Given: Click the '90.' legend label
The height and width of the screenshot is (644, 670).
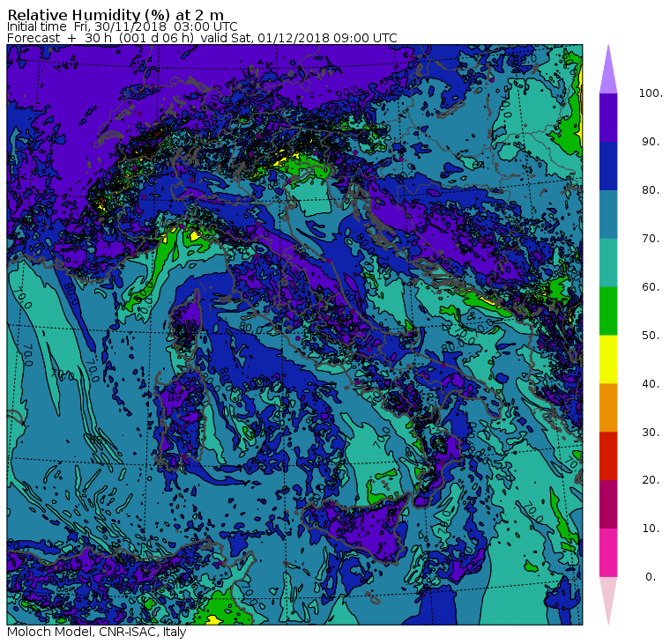Looking at the screenshot, I should 651,142.
